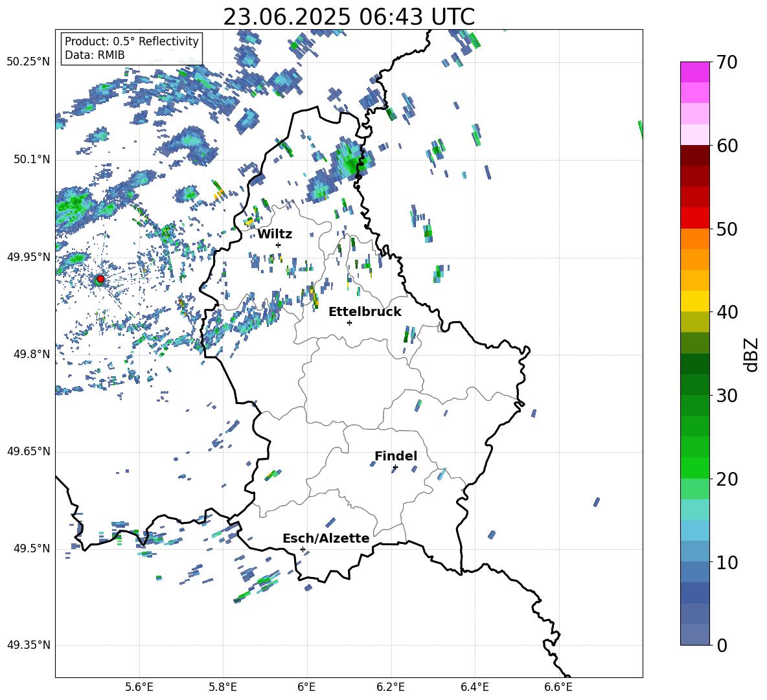Image resolution: width=767 pixels, height=700 pixels.
Task: Click the 49.8°N latitude label
Action: (x=32, y=354)
